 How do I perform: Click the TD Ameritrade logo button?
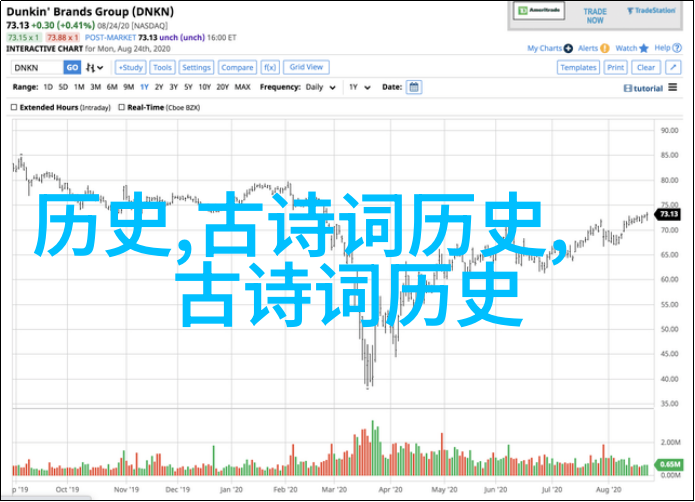(x=539, y=11)
